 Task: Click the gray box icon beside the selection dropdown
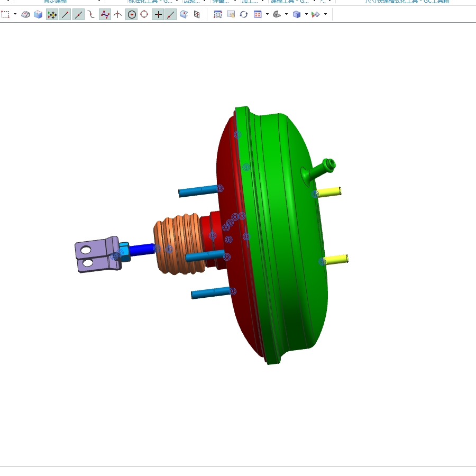25,14
